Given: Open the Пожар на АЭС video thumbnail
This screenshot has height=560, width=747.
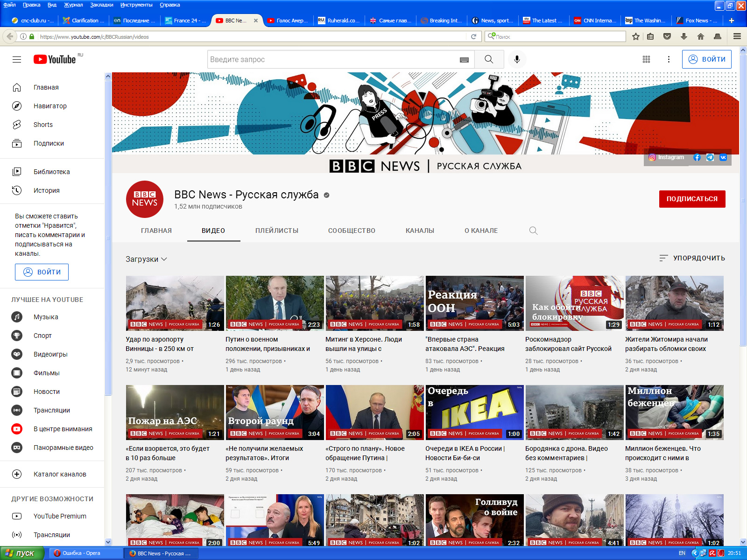Looking at the screenshot, I should [175, 413].
